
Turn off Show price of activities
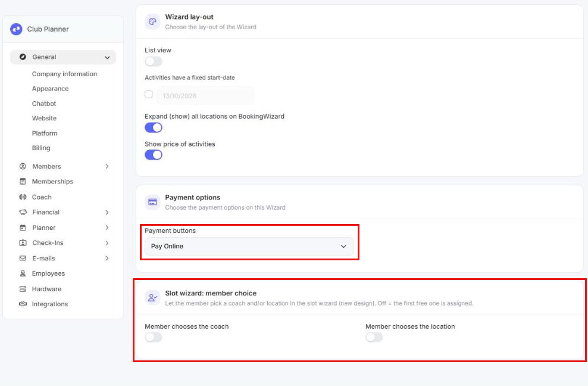pyautogui.click(x=154, y=155)
